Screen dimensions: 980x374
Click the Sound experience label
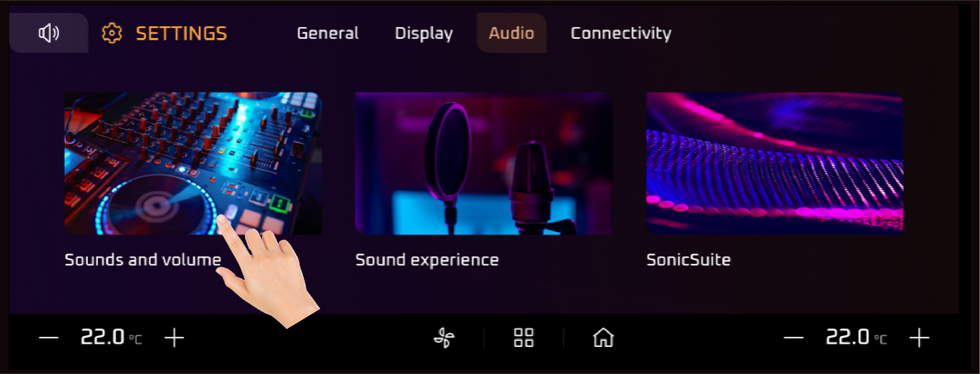point(427,260)
